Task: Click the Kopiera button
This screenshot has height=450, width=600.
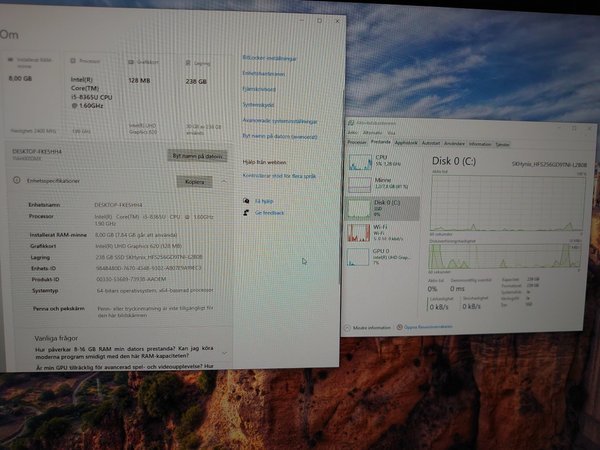Action: pos(194,182)
